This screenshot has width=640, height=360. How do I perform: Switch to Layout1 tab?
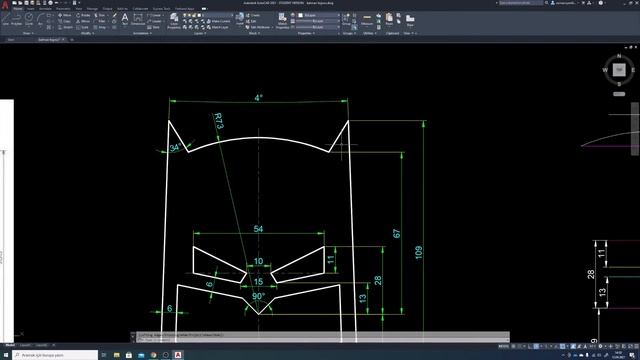(25, 345)
